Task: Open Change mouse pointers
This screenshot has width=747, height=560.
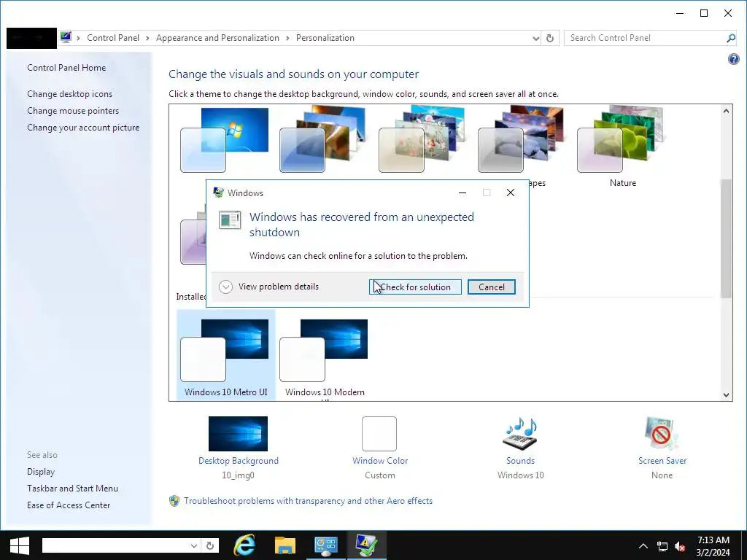Action: (73, 111)
